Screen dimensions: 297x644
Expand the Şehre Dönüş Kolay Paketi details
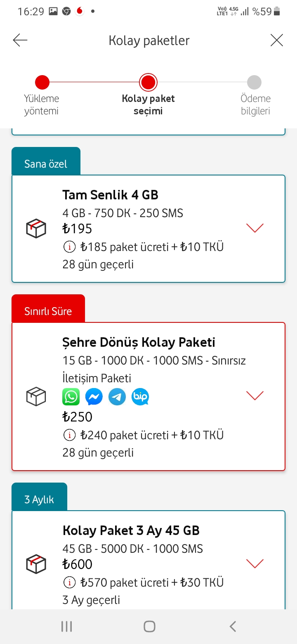(255, 395)
